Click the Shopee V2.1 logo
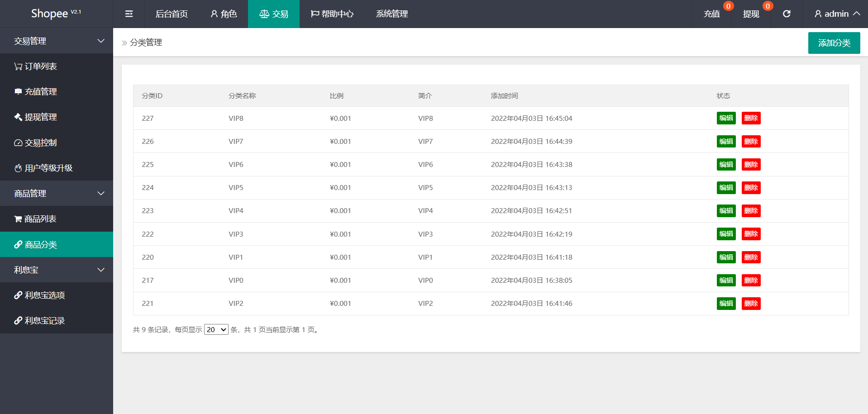This screenshot has width=868, height=414. [56, 14]
